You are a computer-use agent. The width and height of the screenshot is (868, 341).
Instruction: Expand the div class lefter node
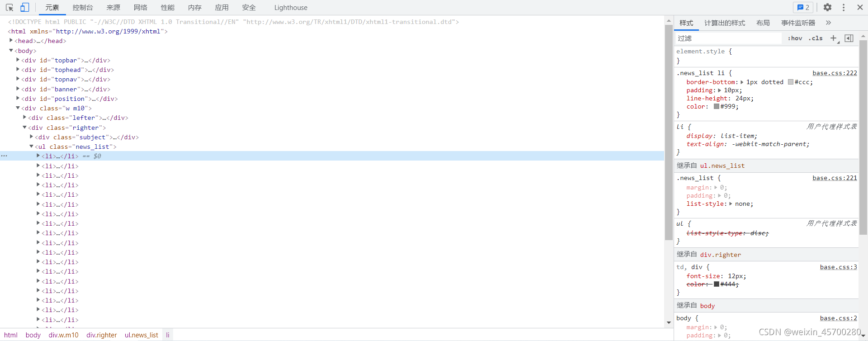pos(25,117)
